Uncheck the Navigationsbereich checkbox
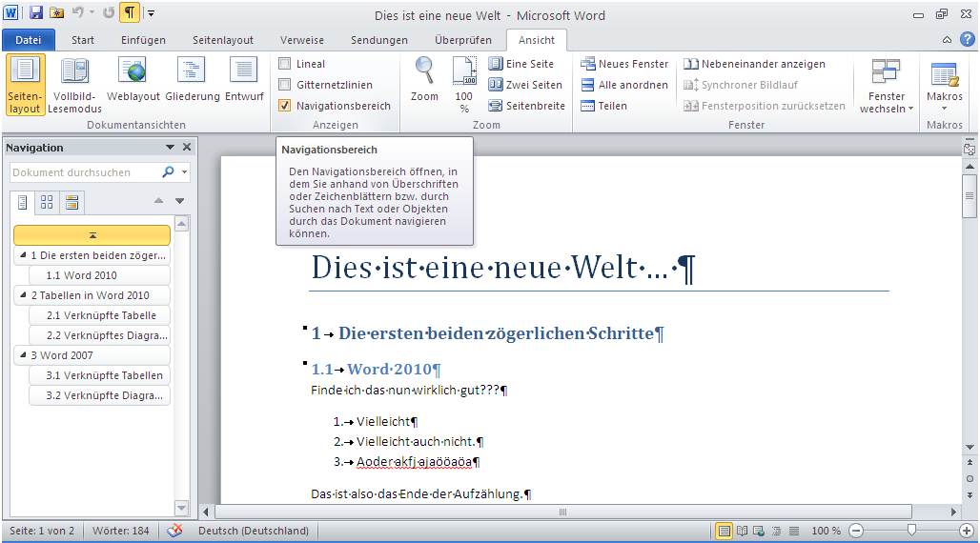The height and width of the screenshot is (543, 980). [x=285, y=106]
